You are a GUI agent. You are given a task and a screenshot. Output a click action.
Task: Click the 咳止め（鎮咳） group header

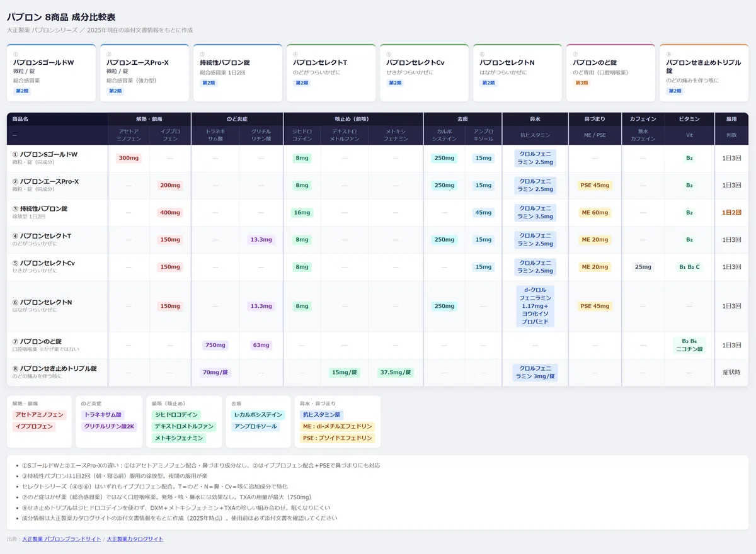[x=353, y=119]
